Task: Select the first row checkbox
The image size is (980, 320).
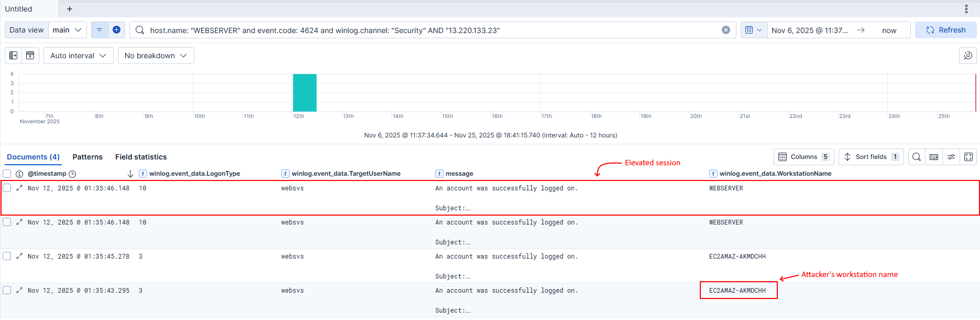Action: tap(7, 188)
